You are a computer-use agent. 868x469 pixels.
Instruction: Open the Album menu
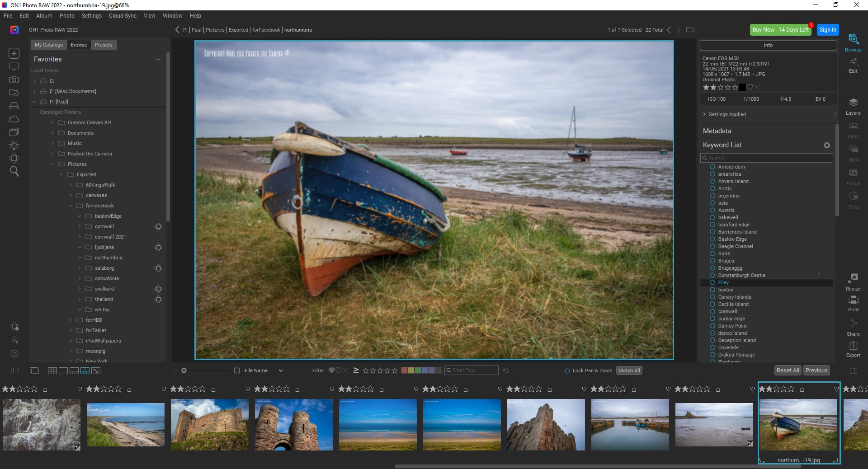[44, 16]
